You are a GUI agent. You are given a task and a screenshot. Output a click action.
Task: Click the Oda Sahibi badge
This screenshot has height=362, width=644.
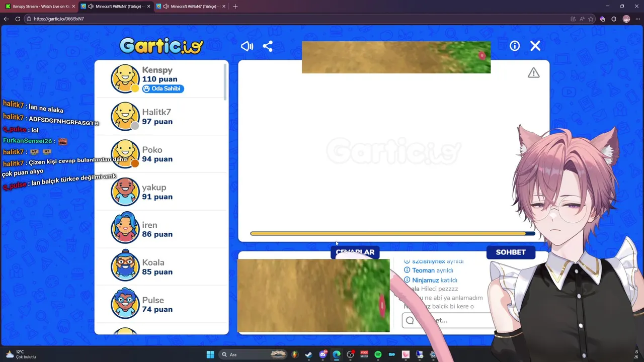coord(163,88)
